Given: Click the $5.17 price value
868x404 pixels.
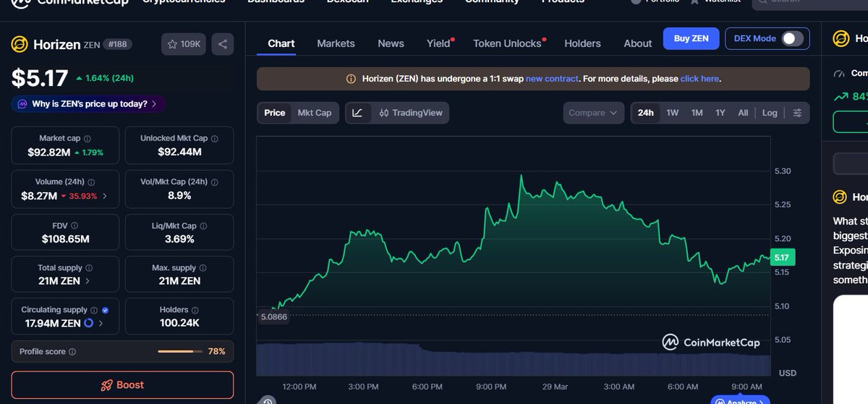Looking at the screenshot, I should tap(40, 77).
